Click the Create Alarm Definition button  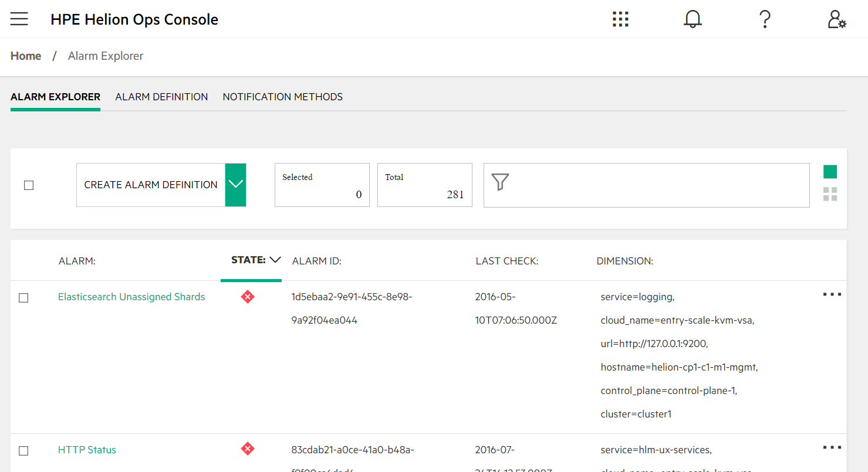151,185
